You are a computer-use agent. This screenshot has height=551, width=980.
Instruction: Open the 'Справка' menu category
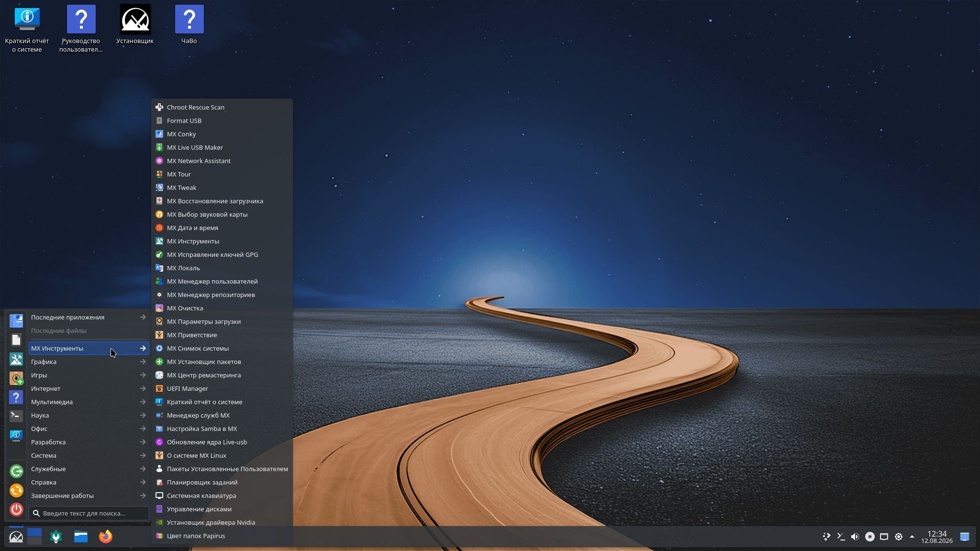pos(89,482)
